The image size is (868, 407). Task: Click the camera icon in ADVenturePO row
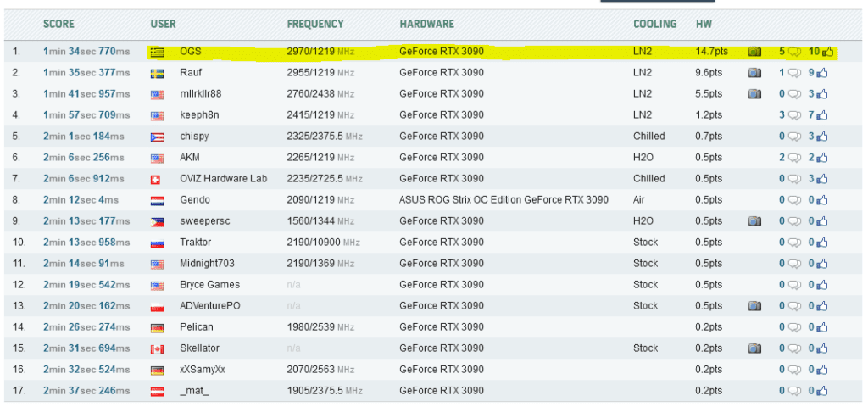click(x=754, y=305)
